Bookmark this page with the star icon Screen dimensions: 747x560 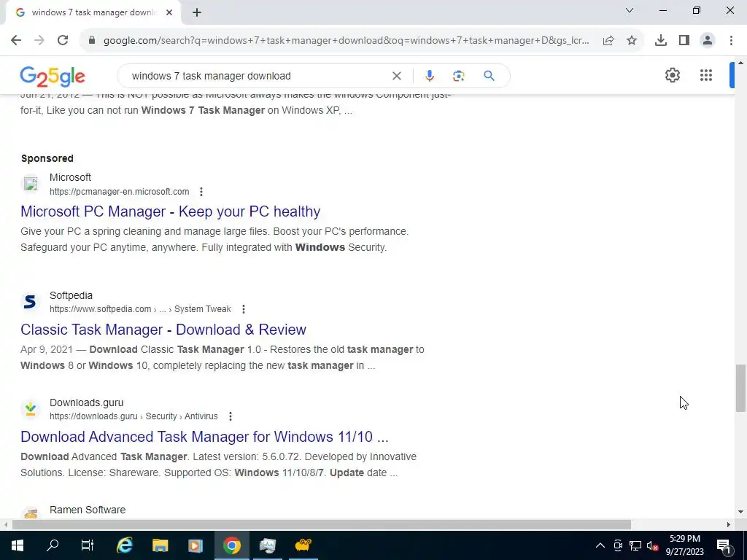(x=632, y=41)
